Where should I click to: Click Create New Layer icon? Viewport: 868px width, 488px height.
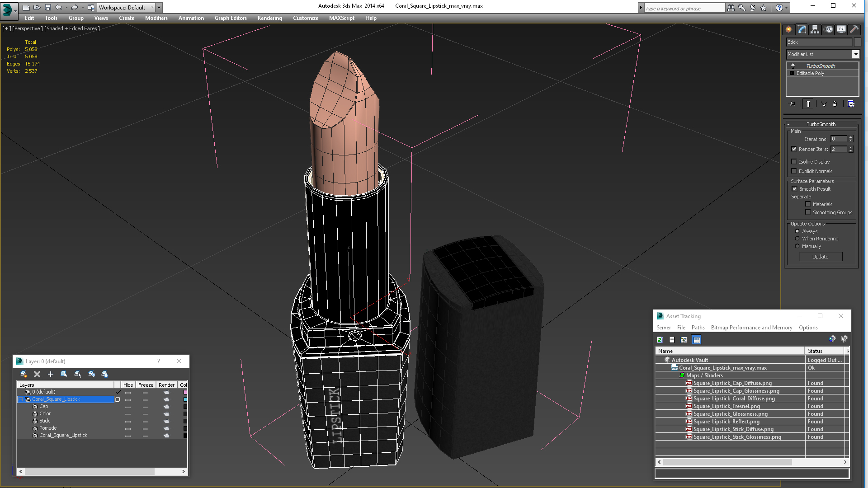point(24,374)
